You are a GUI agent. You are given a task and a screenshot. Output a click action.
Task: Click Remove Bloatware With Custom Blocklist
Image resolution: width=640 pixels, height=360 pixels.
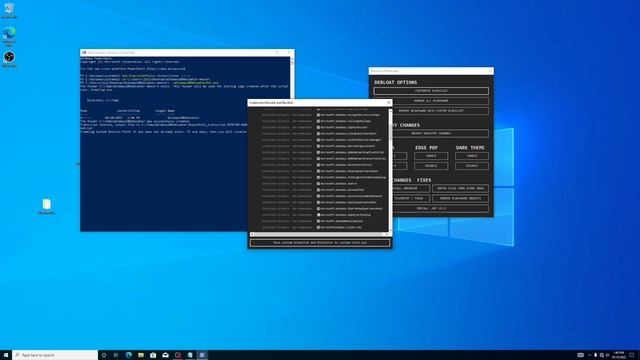[x=431, y=111]
